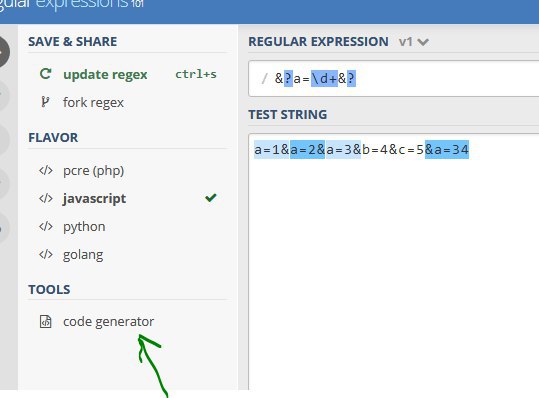The image size is (539, 398).
Task: Select the golang flavor
Action: (128, 255)
